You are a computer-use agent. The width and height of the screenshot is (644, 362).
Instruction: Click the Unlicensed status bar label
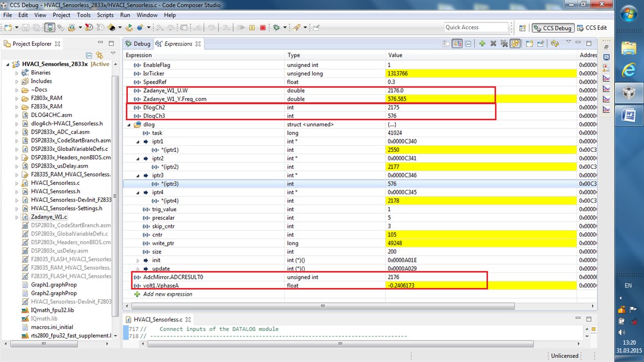(564, 356)
